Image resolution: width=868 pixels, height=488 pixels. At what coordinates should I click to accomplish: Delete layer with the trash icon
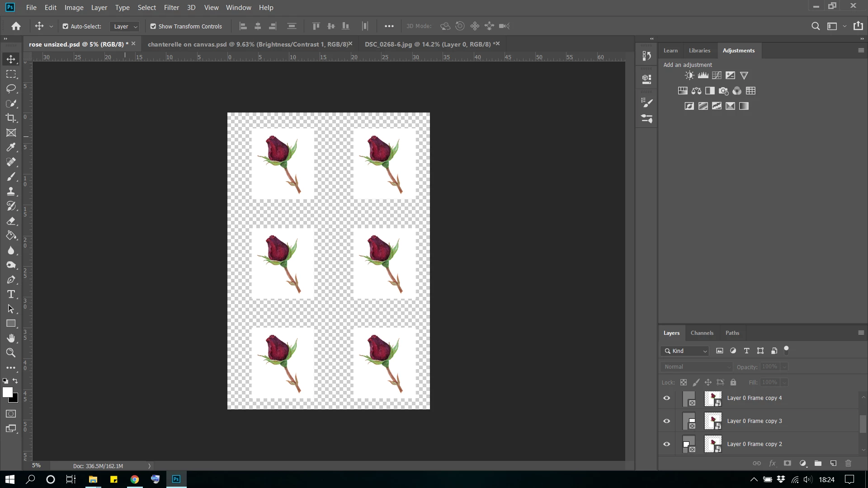tap(848, 463)
